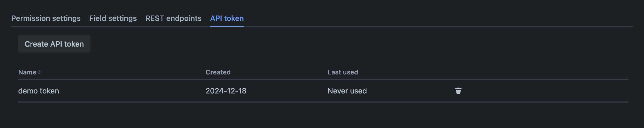This screenshot has height=128, width=644.
Task: Select the API token tab
Action: [227, 18]
